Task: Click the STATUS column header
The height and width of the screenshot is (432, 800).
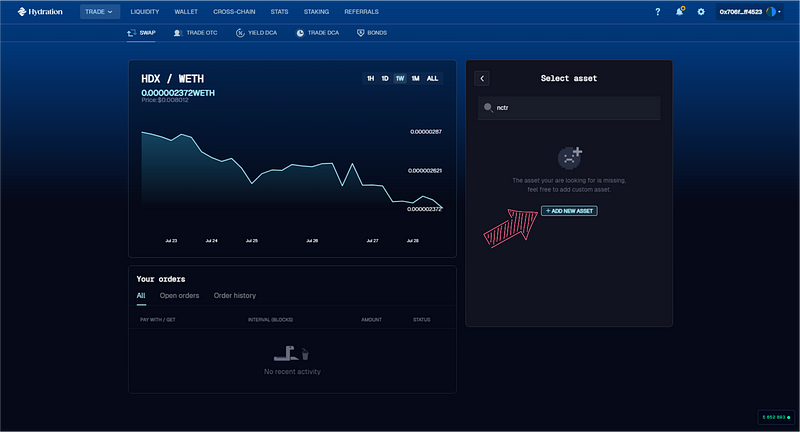Action: 421,320
